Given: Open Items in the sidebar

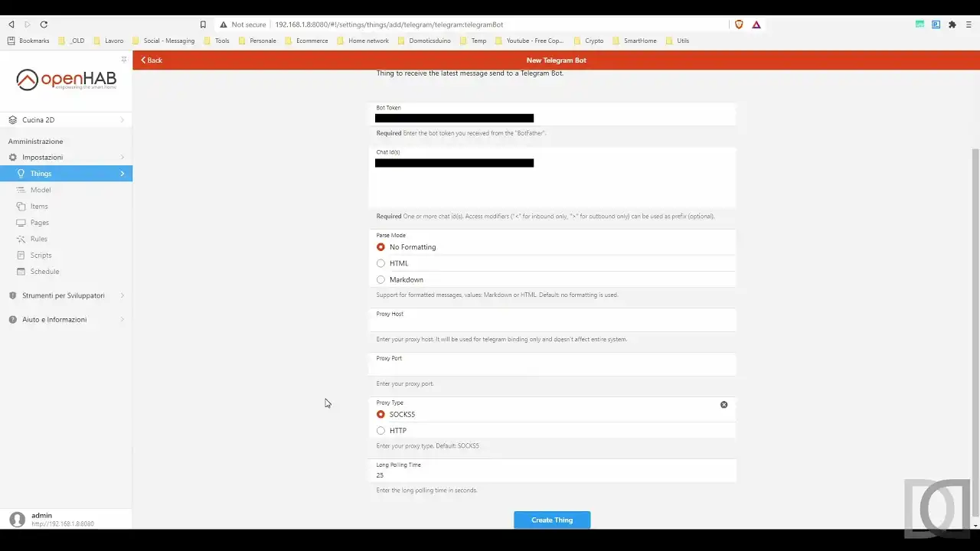Looking at the screenshot, I should click(66, 207).
